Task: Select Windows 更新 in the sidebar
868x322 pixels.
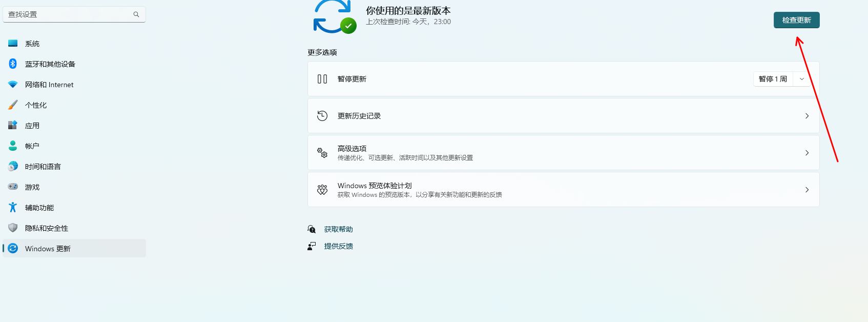Action: coord(74,249)
